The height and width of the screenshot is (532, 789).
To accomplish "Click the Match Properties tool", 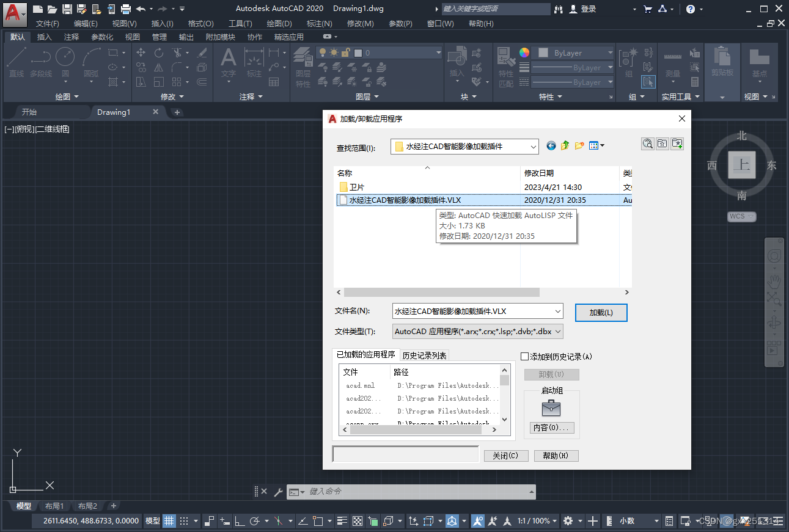I will click(506, 67).
